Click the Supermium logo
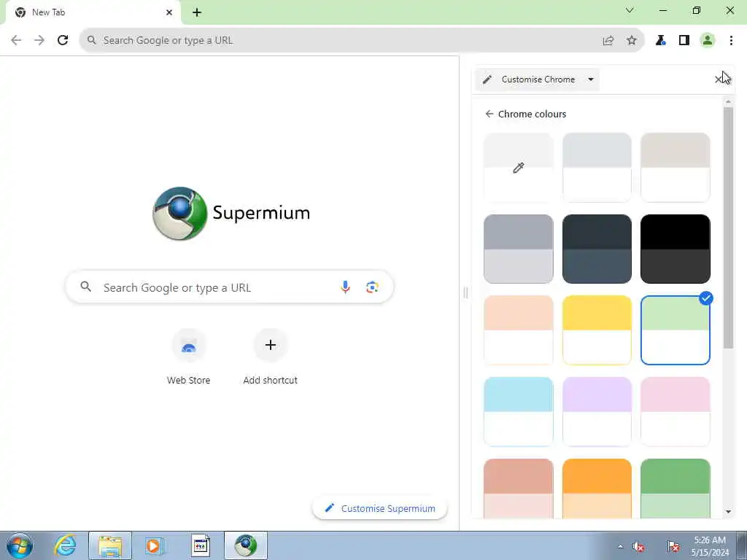 pyautogui.click(x=231, y=214)
